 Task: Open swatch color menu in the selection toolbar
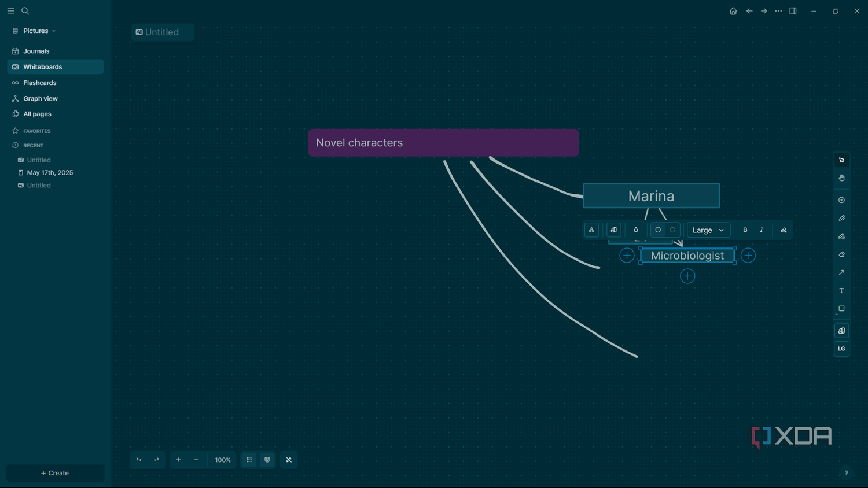coord(613,230)
